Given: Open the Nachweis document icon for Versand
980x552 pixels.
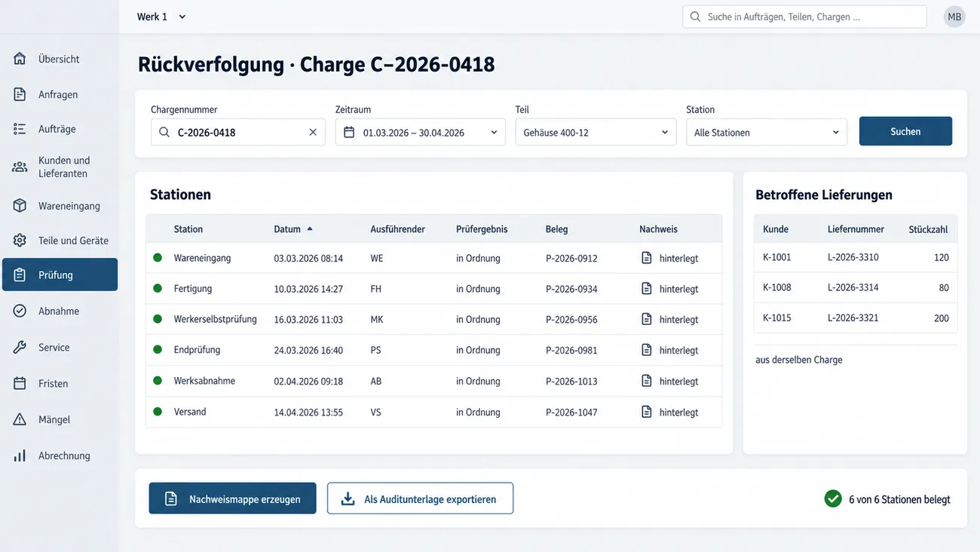Looking at the screenshot, I should click(x=647, y=412).
